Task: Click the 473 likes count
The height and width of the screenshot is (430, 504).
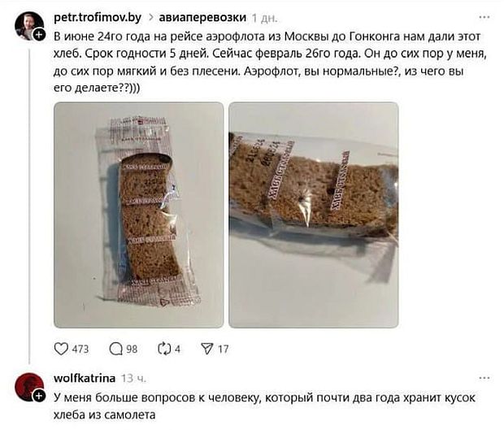Action: click(x=80, y=349)
